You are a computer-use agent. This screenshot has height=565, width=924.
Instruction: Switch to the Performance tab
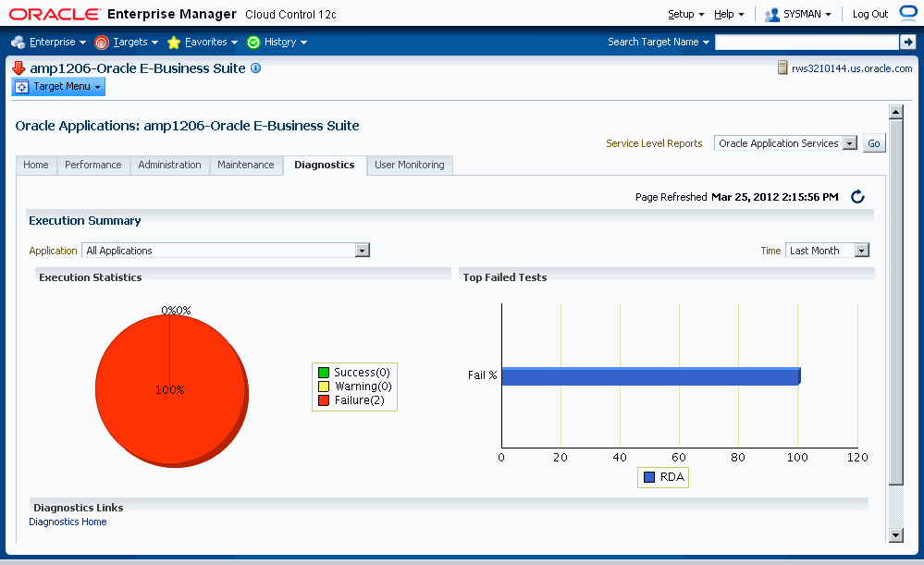point(93,165)
